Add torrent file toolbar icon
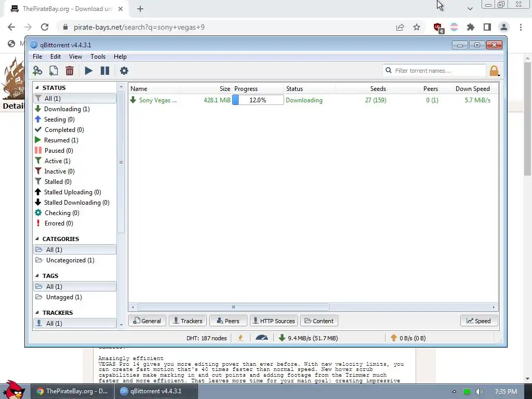This screenshot has height=399, width=532. tap(54, 71)
